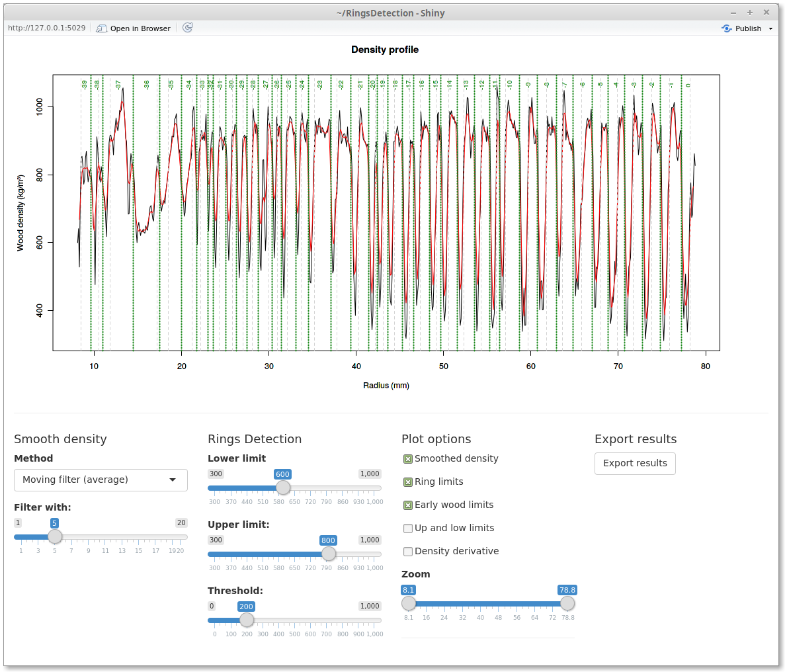Image resolution: width=785 pixels, height=672 pixels.
Task: Click the window title ~/RingsDetection - Shiny
Action: point(390,13)
